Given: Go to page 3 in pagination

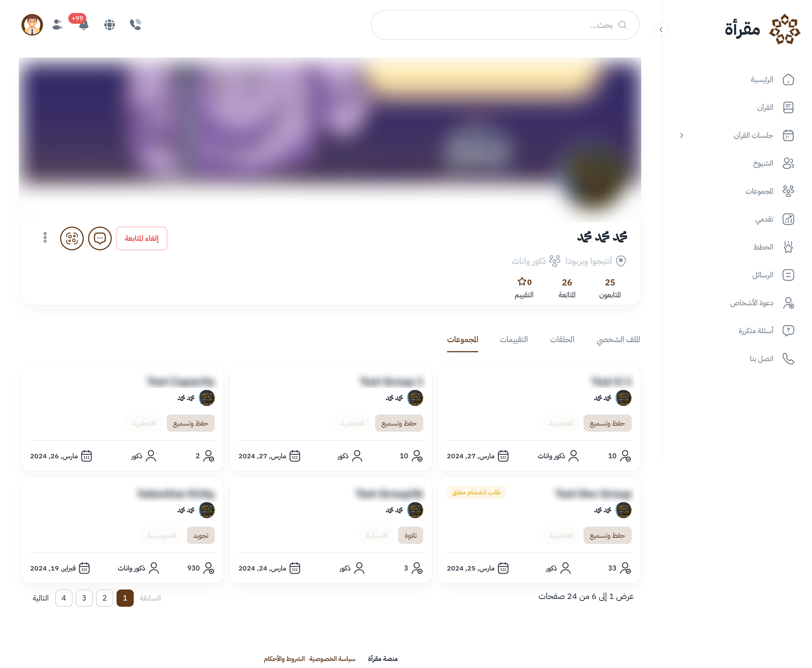Looking at the screenshot, I should (x=84, y=598).
